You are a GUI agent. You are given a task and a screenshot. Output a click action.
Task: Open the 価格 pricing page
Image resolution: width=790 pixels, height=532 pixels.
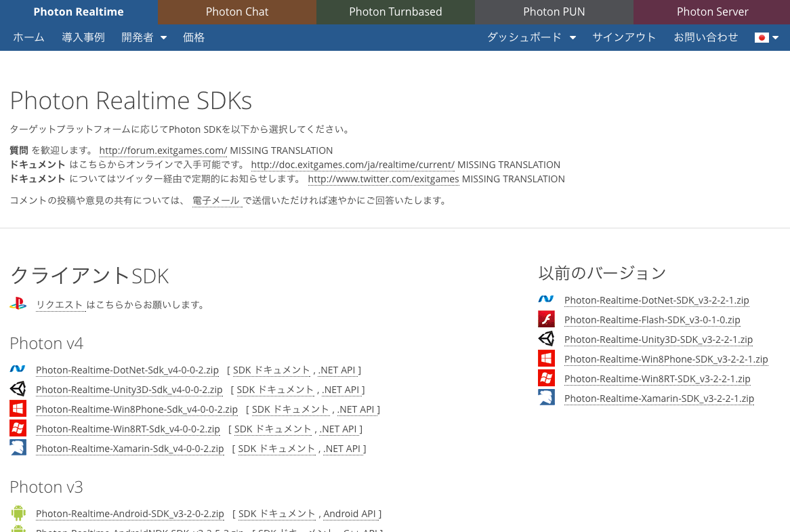point(194,37)
